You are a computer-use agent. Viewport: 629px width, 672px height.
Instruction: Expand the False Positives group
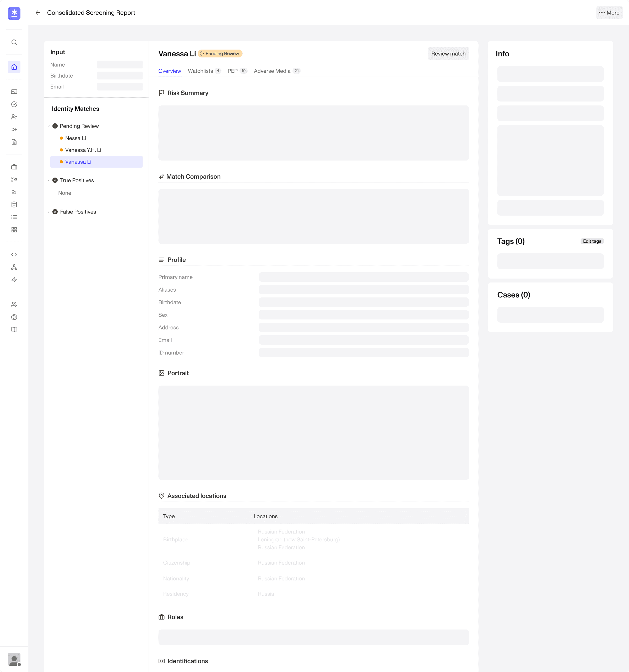(x=49, y=212)
